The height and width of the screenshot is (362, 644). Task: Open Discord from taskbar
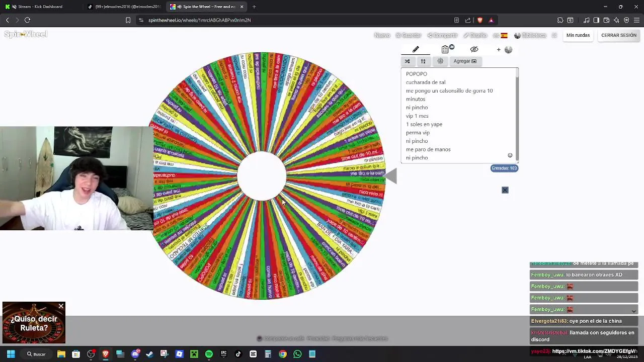click(135, 354)
